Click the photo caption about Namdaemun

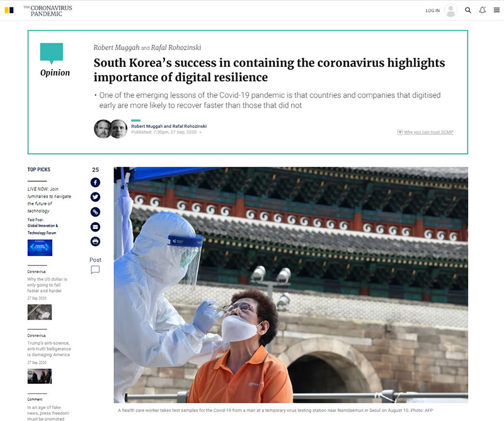(275, 410)
